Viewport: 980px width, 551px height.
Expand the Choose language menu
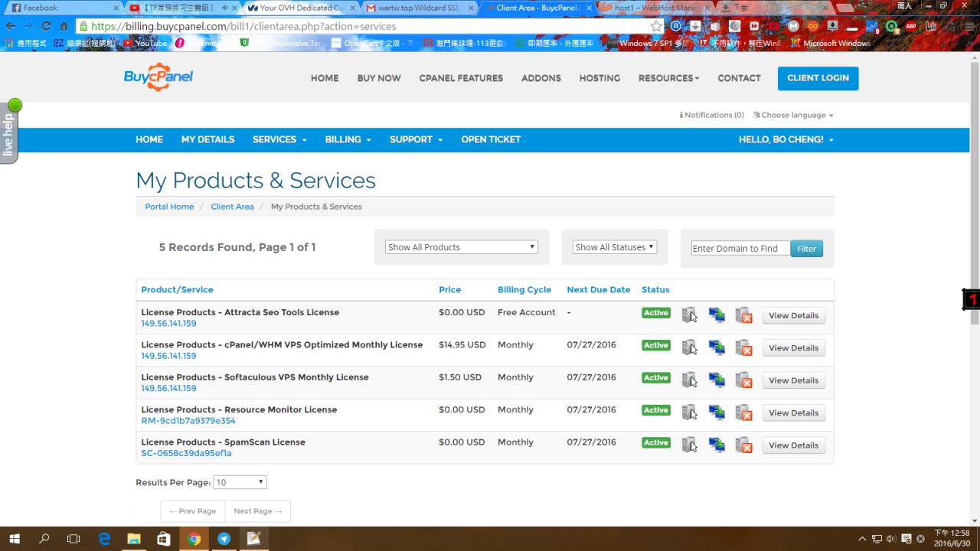[x=793, y=115]
